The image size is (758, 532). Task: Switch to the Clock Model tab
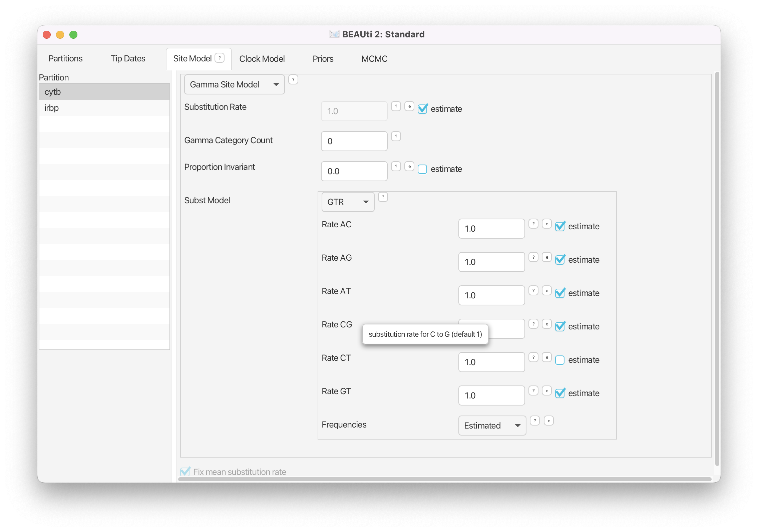point(262,59)
